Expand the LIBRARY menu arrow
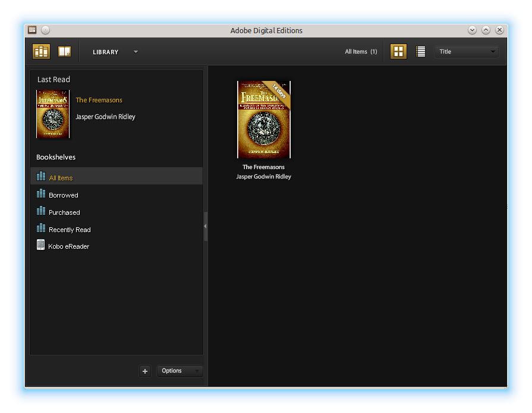The image size is (532, 413). click(x=136, y=52)
